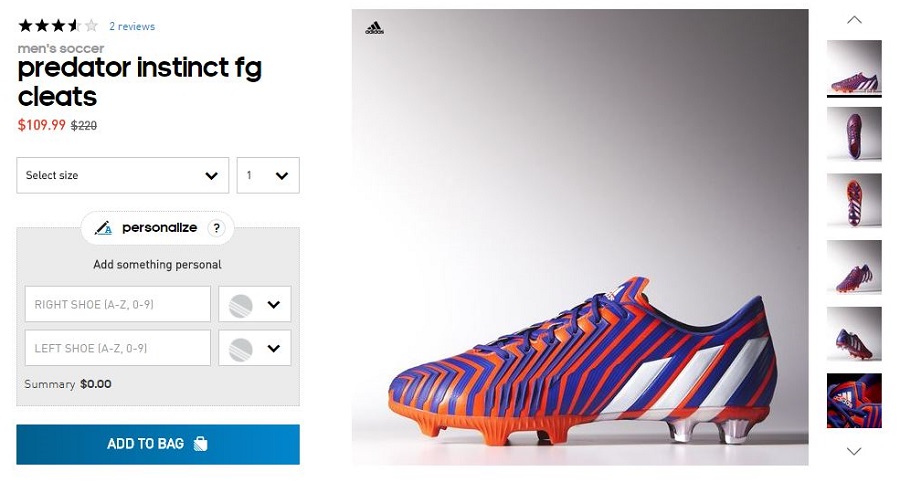Open the right shoe color selector dropdown
900x482 pixels.
[x=255, y=304]
